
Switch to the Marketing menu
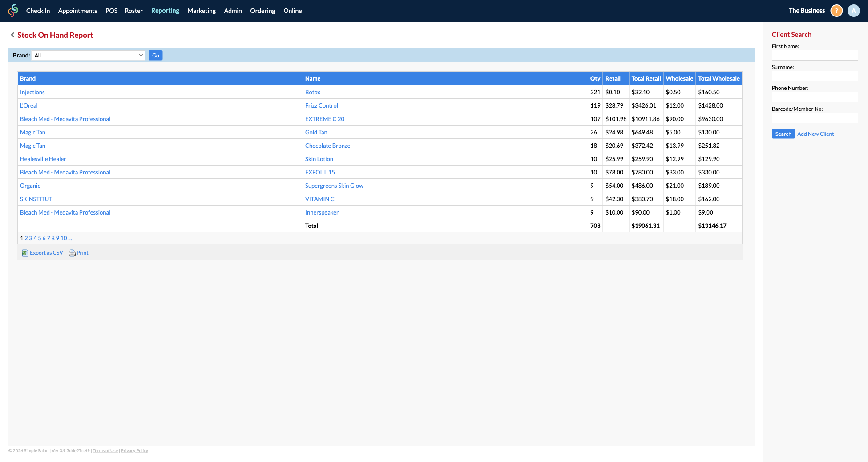click(x=201, y=11)
